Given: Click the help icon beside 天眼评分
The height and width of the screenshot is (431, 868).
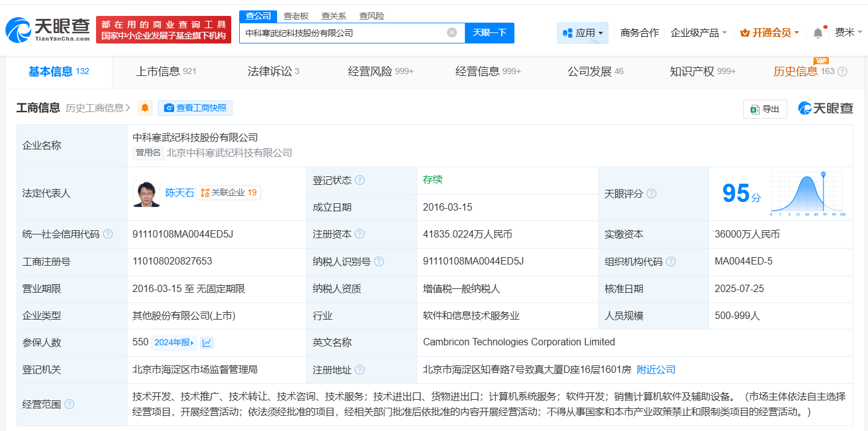Looking at the screenshot, I should click(x=651, y=193).
